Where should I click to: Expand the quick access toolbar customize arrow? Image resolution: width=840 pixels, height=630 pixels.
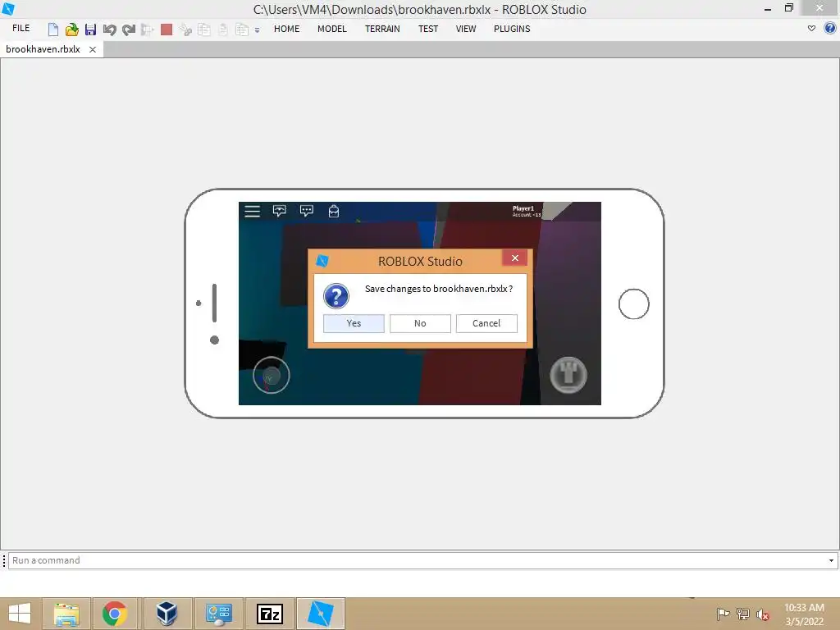click(x=257, y=30)
